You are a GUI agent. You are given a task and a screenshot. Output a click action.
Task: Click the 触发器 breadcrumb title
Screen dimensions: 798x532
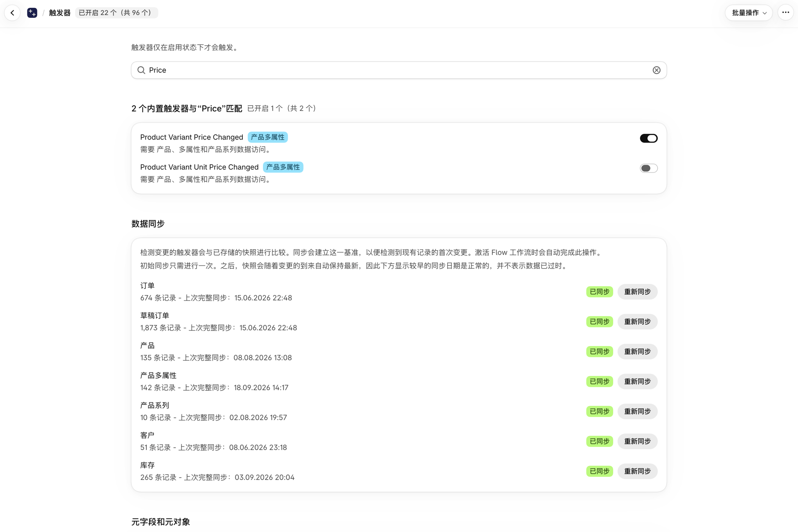(x=60, y=13)
